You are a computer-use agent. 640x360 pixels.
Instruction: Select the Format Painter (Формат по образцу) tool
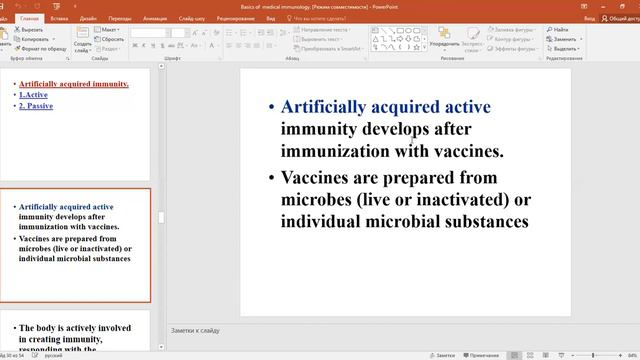coord(40,49)
